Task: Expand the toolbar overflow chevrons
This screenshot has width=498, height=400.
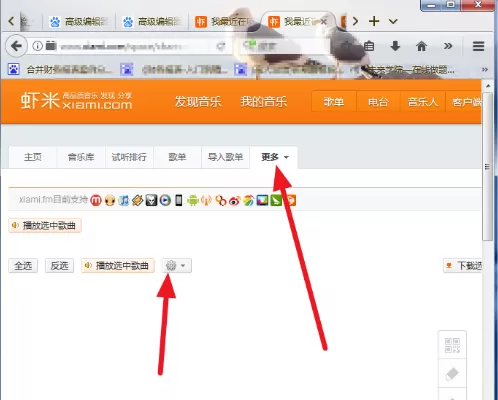Action: coord(448,46)
